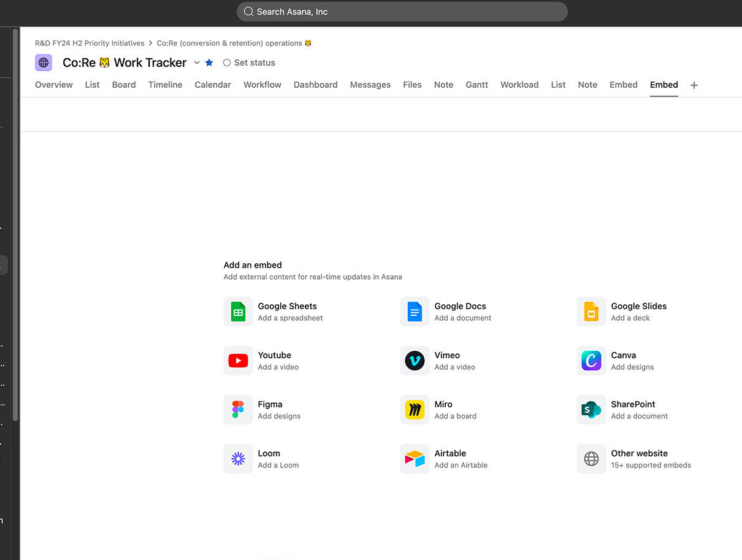Star the Co:Re Work Tracker project
Screen dimensions: 742x560
click(209, 62)
